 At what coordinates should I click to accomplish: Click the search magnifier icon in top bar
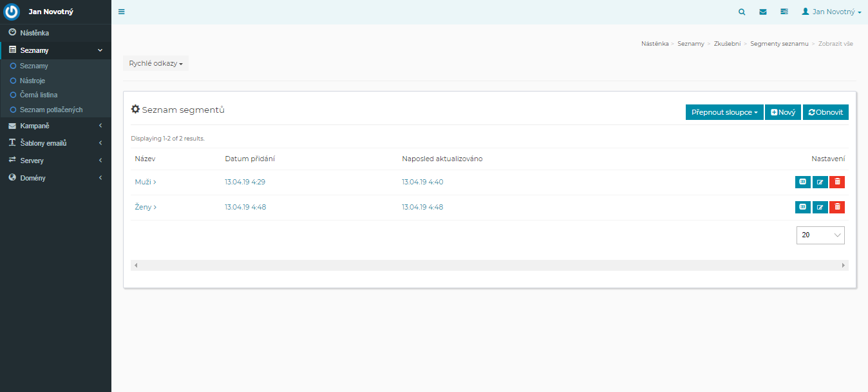pos(742,12)
